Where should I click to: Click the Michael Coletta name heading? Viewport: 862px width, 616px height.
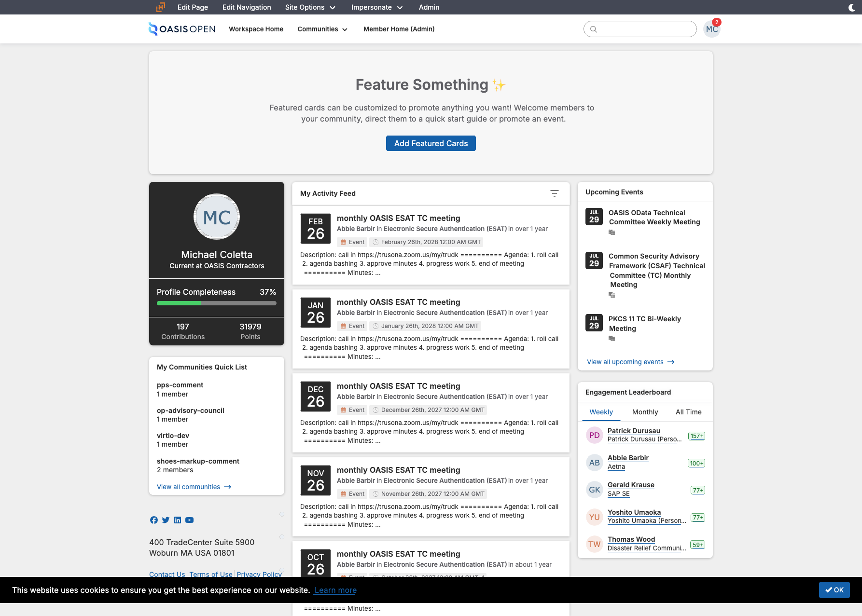[x=217, y=255]
